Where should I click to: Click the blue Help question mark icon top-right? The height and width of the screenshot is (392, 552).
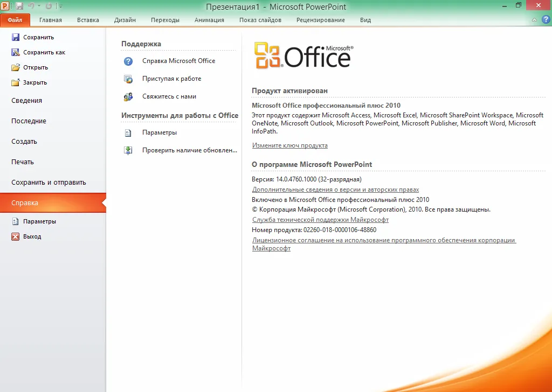click(x=546, y=20)
